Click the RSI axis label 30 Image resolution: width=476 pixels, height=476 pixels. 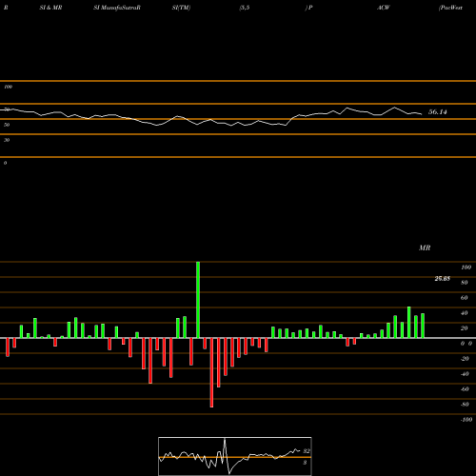7,140
